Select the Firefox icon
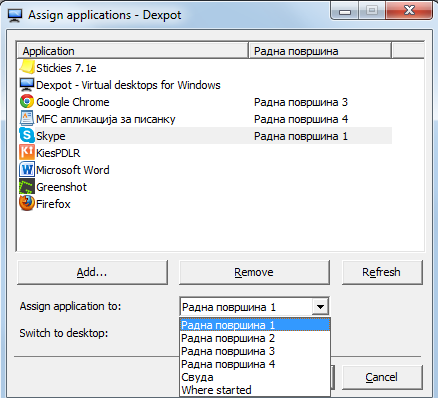 [x=27, y=204]
